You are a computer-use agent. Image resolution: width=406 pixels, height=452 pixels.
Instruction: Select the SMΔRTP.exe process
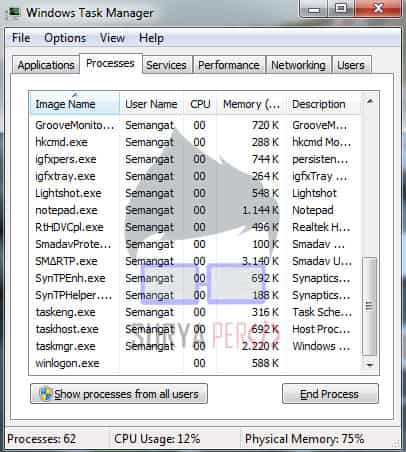(194, 261)
